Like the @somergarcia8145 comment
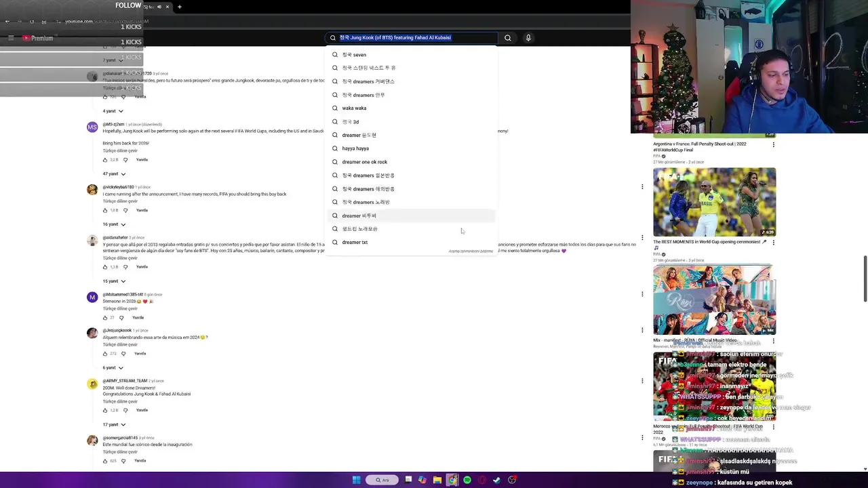The width and height of the screenshot is (868, 488). 105,461
